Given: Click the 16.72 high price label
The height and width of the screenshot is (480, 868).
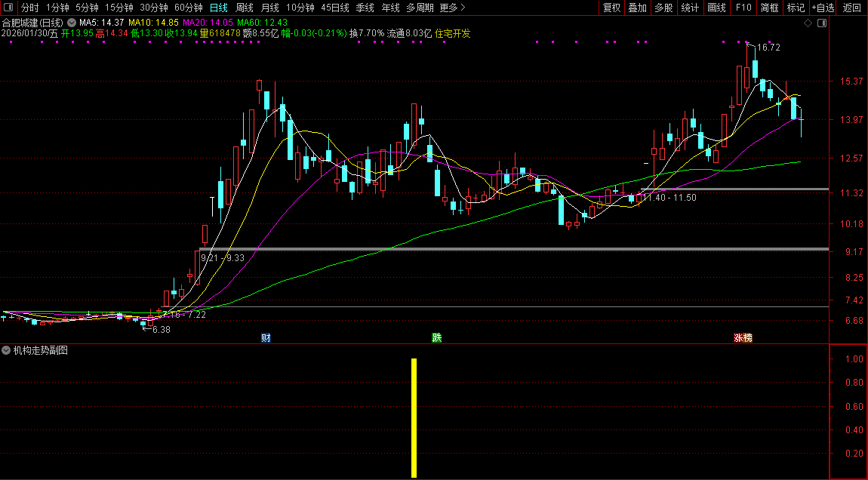Looking at the screenshot, I should [x=768, y=48].
